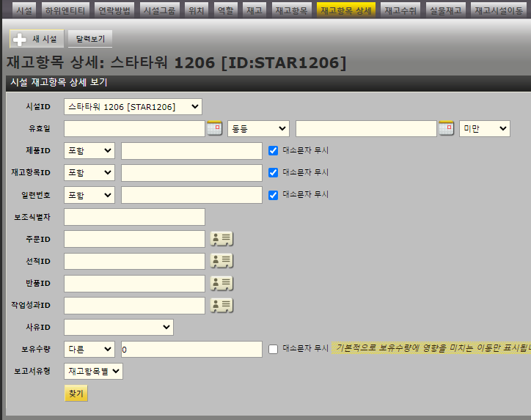
Task: Click lookup icon next to 작업성과ID field
Action: coord(221,305)
